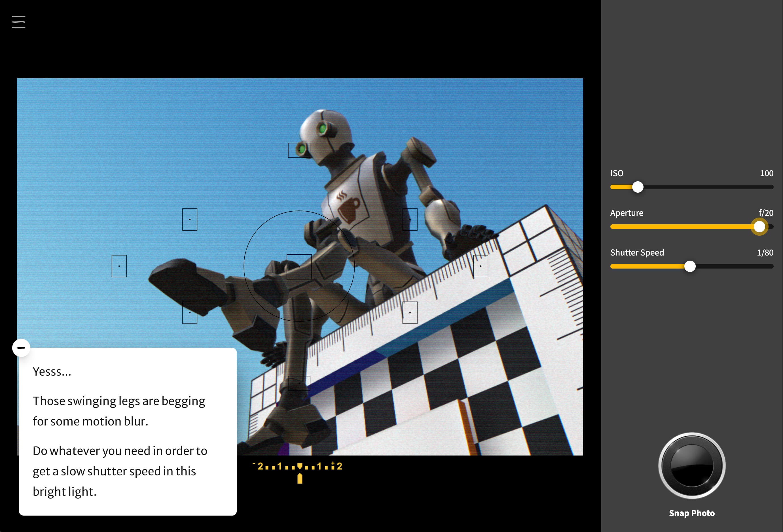Viewport: 783px width, 532px height.
Task: Open the hamburger menu icon
Action: click(x=18, y=22)
